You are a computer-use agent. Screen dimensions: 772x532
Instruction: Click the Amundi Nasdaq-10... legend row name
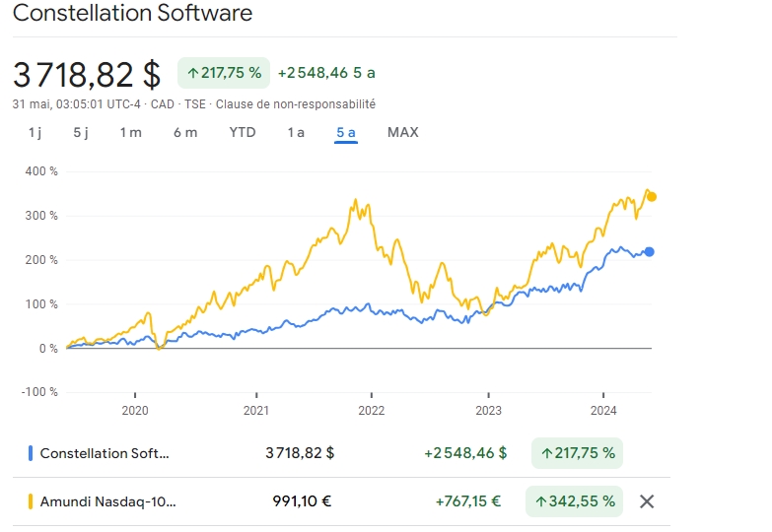(107, 501)
